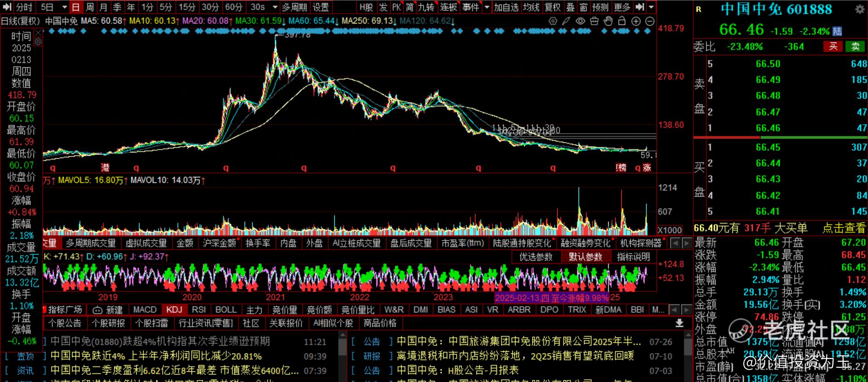Select the drawing pen tool

[566, 21]
